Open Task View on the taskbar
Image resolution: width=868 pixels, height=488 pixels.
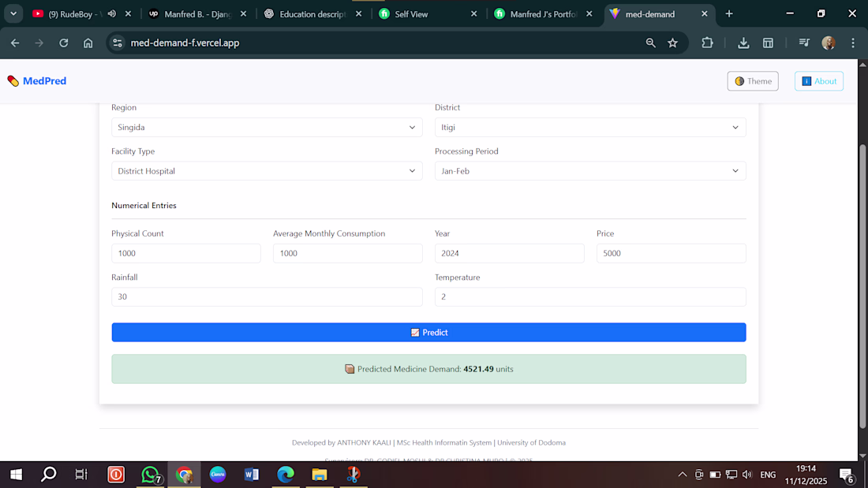[81, 475]
